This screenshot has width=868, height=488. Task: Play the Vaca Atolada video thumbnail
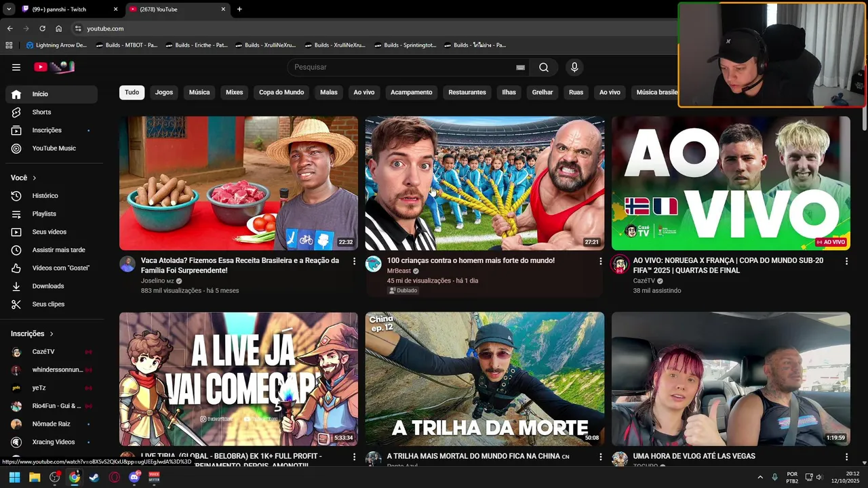[239, 183]
